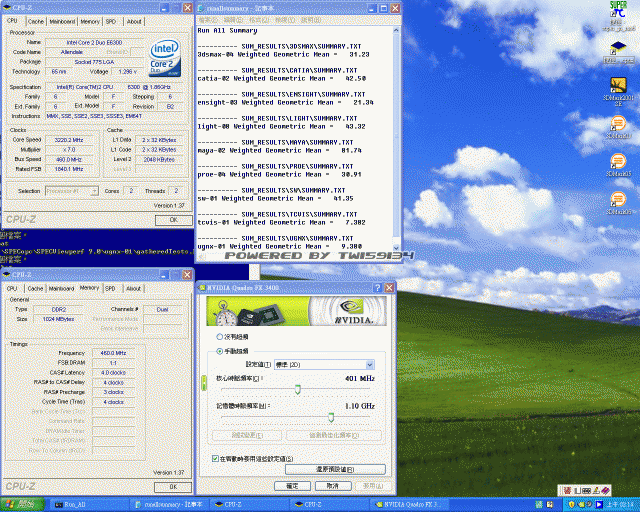This screenshot has width=640, height=512.
Task: Click the Bus Speed 460.0 MHz field
Action: 69,159
